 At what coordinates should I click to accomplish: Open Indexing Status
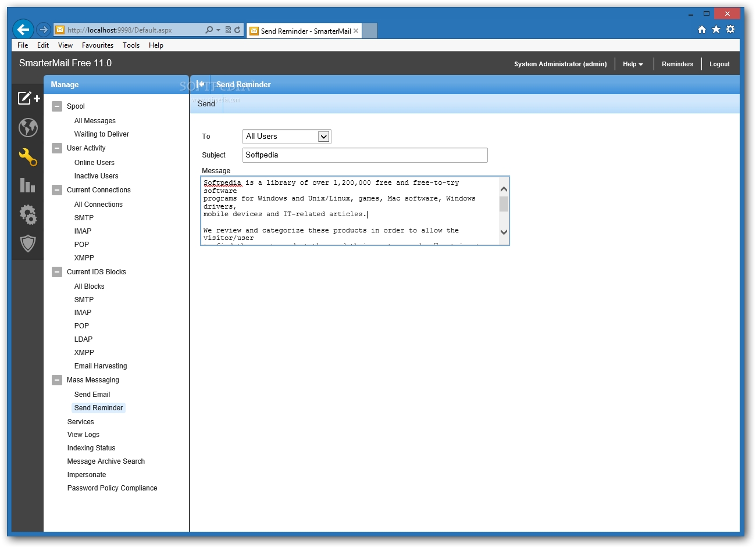(x=91, y=448)
